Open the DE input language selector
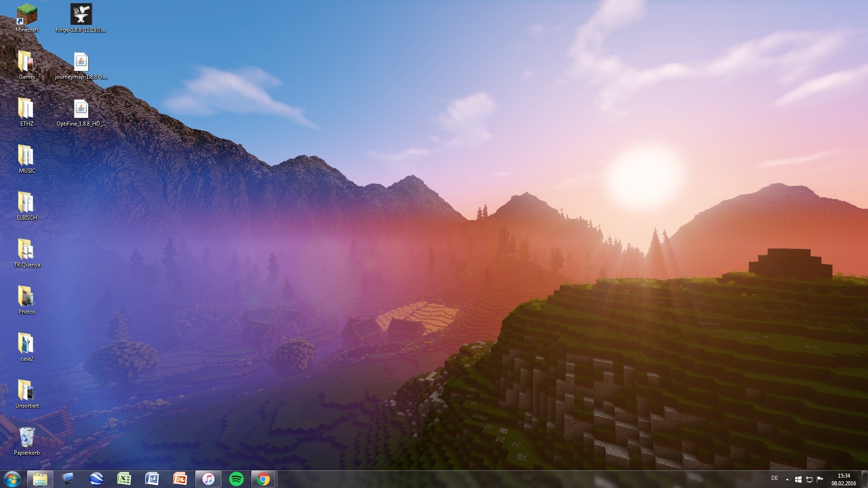Image resolution: width=868 pixels, height=488 pixels. tap(774, 478)
